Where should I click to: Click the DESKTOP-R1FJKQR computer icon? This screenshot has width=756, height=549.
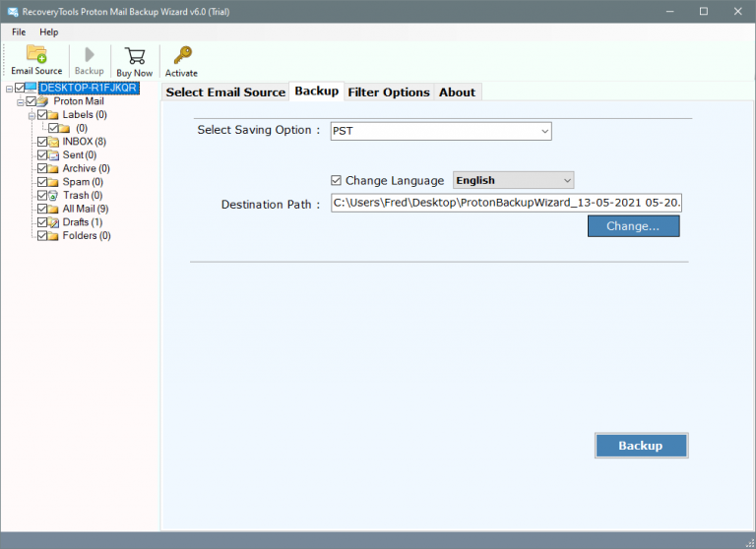(31, 88)
